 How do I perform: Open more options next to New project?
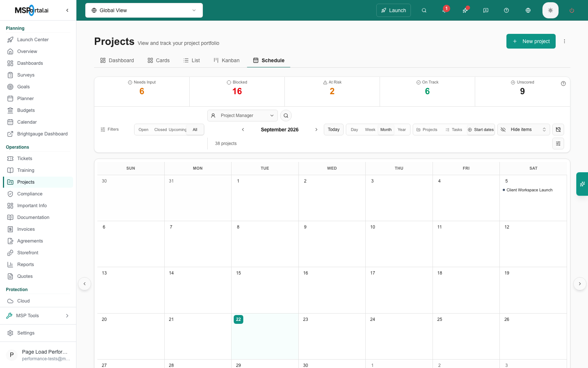click(x=564, y=41)
